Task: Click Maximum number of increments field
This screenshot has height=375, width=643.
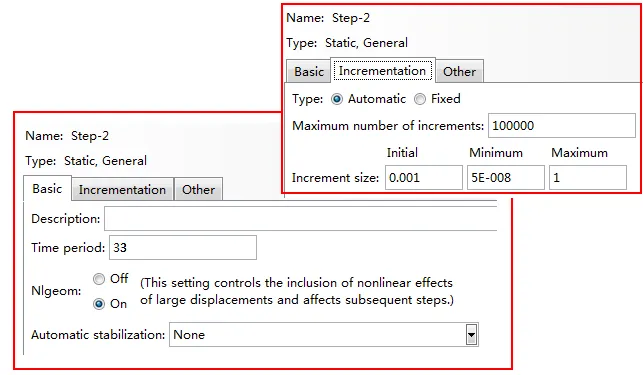Action: 562,126
